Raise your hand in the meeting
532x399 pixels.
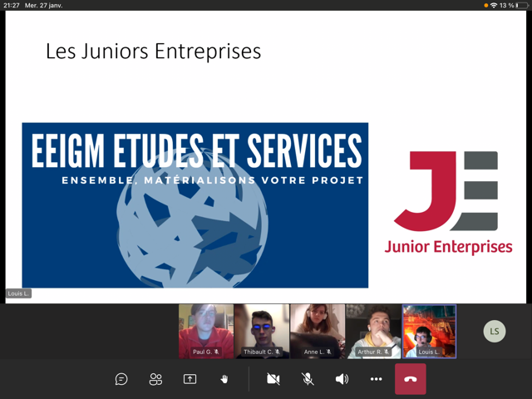point(224,379)
